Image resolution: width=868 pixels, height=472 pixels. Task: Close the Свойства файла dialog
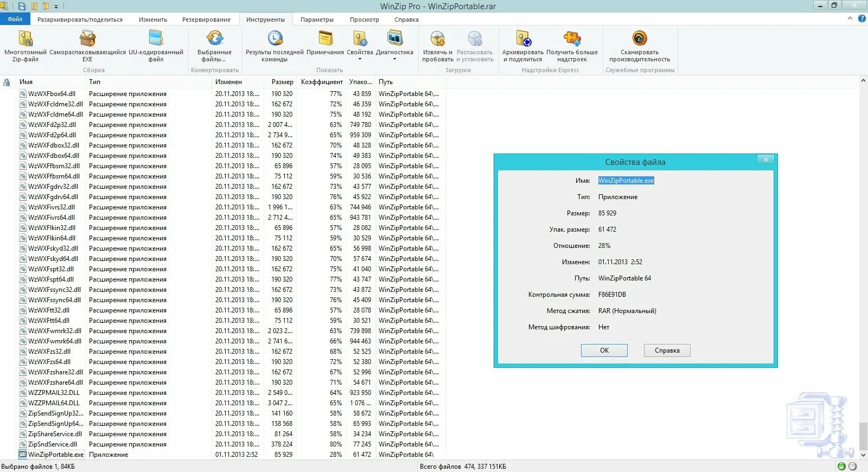(765, 160)
